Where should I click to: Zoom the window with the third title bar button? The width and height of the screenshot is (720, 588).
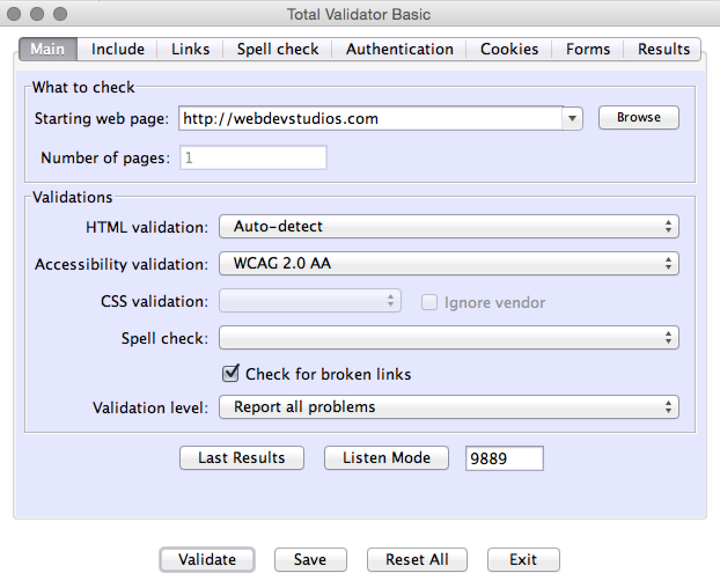coord(60,14)
